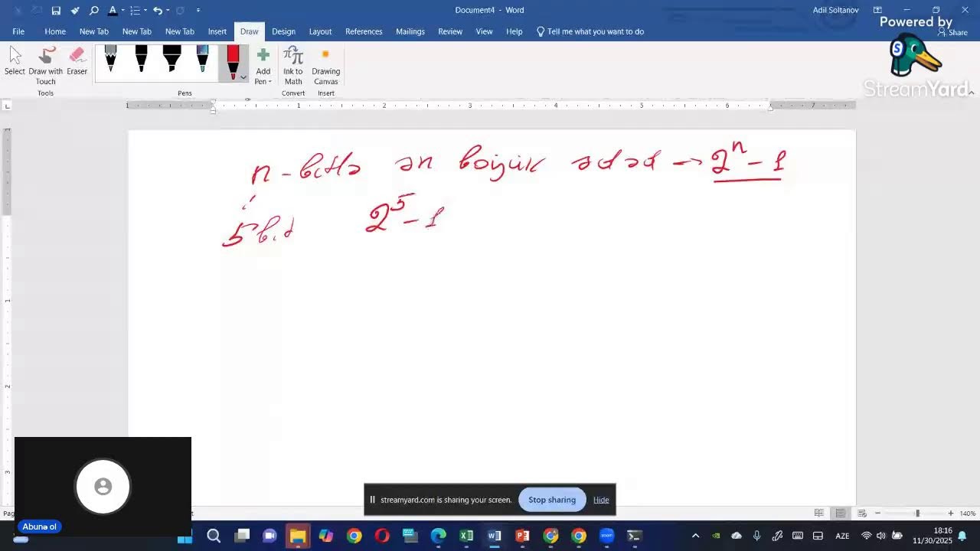Click the ruler tab selector
Screen dimensions: 980x551
7,105
